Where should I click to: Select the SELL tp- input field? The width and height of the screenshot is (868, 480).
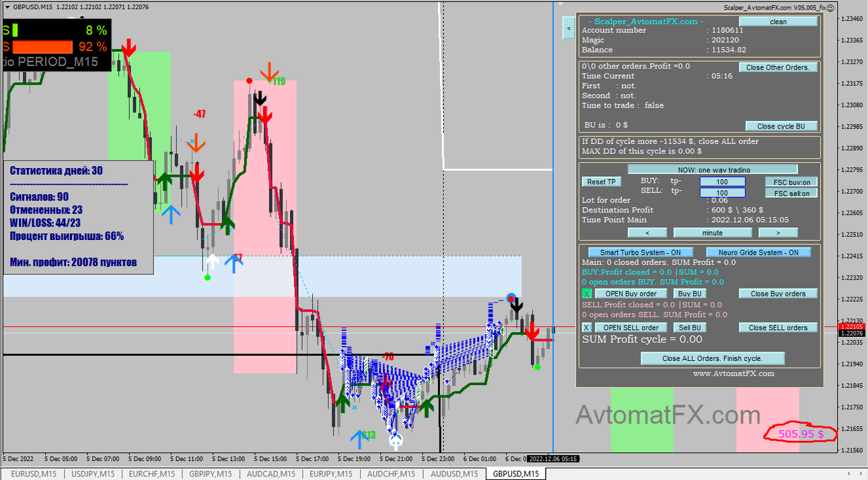point(722,193)
